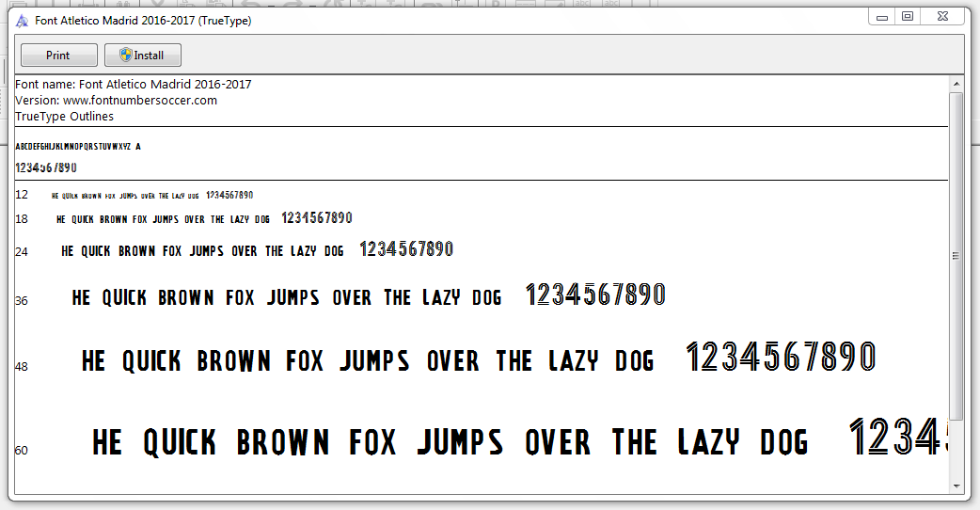Click the size 60 sample line
Image resolution: width=980 pixels, height=510 pixels.
519,438
